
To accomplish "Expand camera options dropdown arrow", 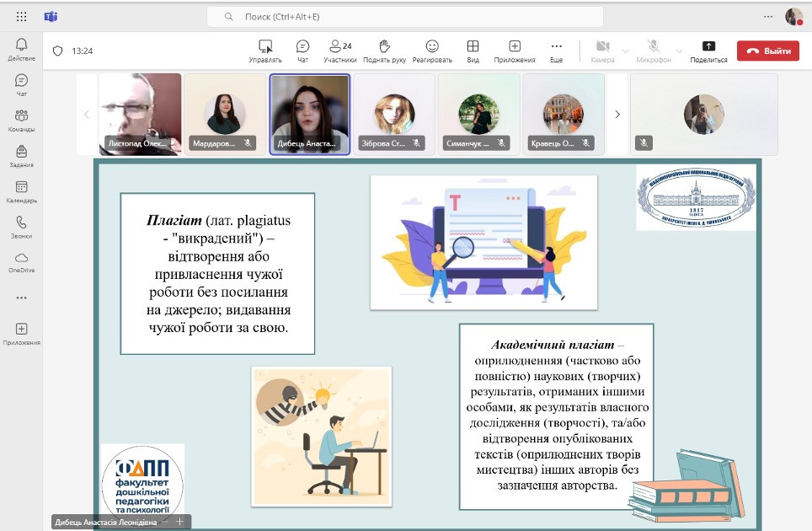I will coord(625,51).
